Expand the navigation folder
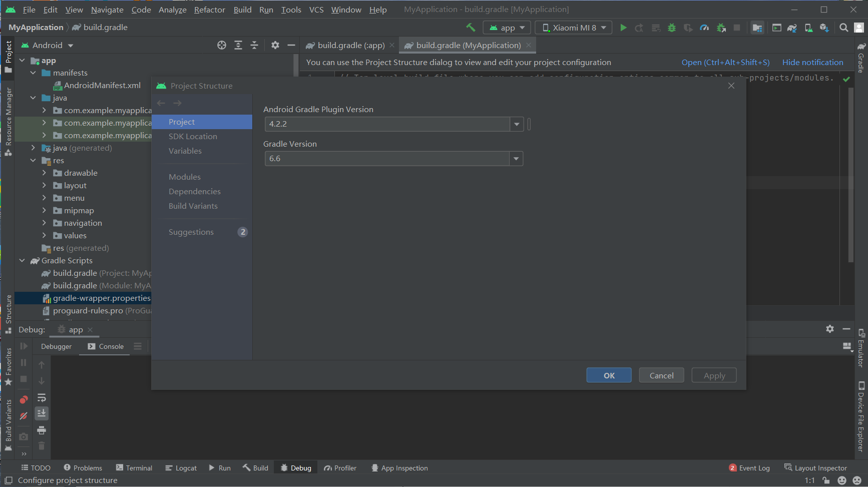Image resolution: width=868 pixels, height=487 pixels. pos(44,223)
